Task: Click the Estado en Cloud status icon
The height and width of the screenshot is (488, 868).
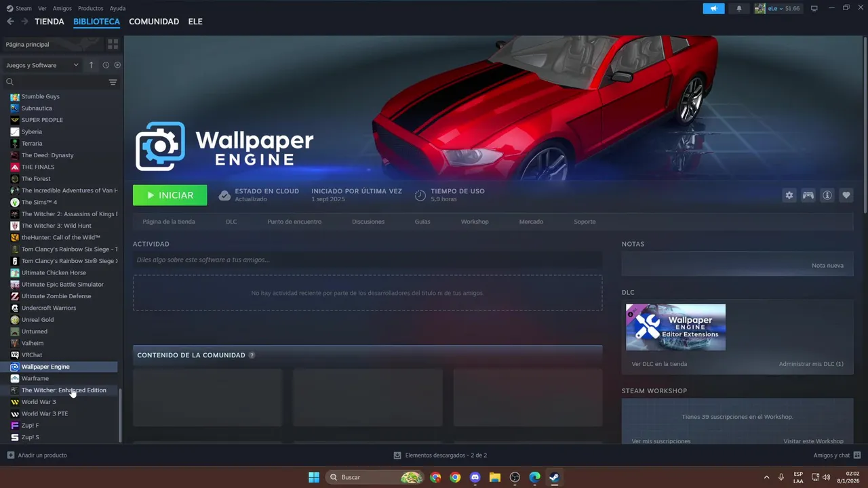Action: point(224,195)
